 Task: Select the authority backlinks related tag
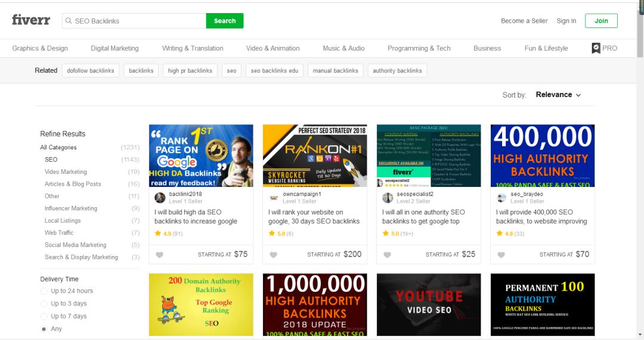397,70
